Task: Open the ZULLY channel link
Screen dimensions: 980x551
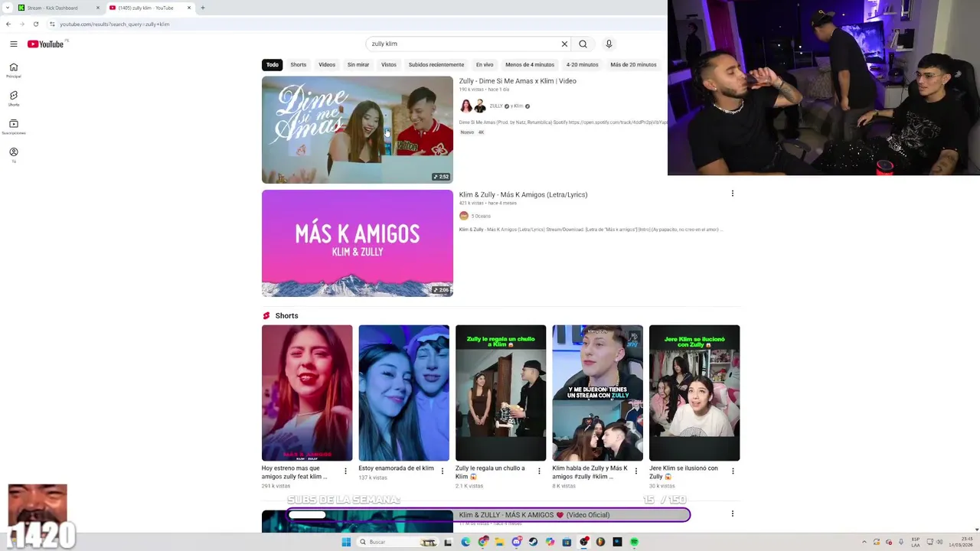Action: pyautogui.click(x=496, y=106)
